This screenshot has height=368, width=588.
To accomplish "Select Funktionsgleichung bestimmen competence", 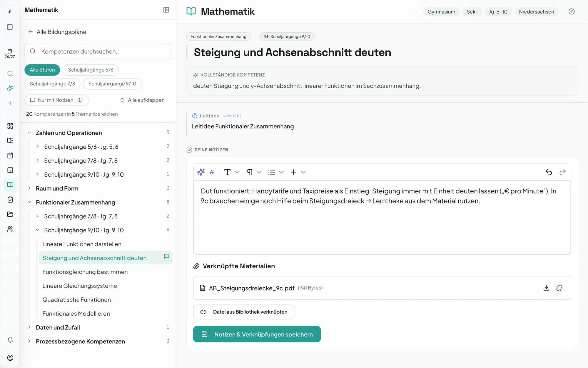I will coord(85,272).
